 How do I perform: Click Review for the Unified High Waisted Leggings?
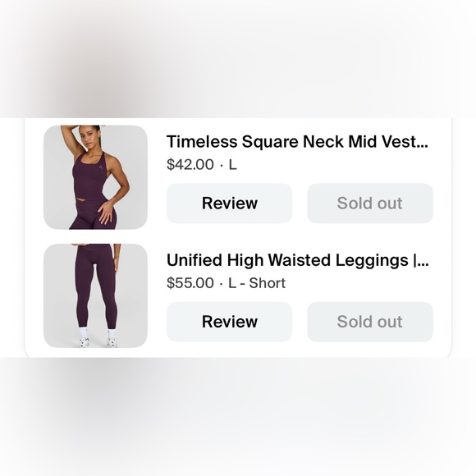pyautogui.click(x=229, y=322)
